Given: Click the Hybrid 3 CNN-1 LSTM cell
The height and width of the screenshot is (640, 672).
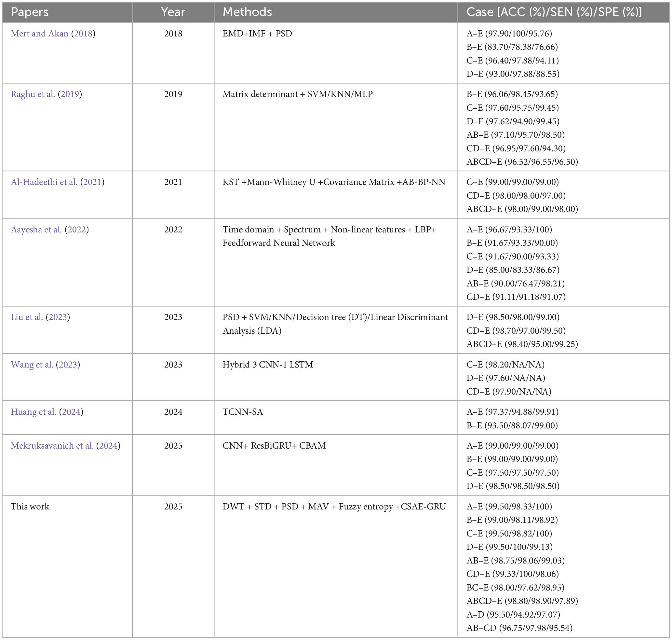Looking at the screenshot, I should coord(268,364).
